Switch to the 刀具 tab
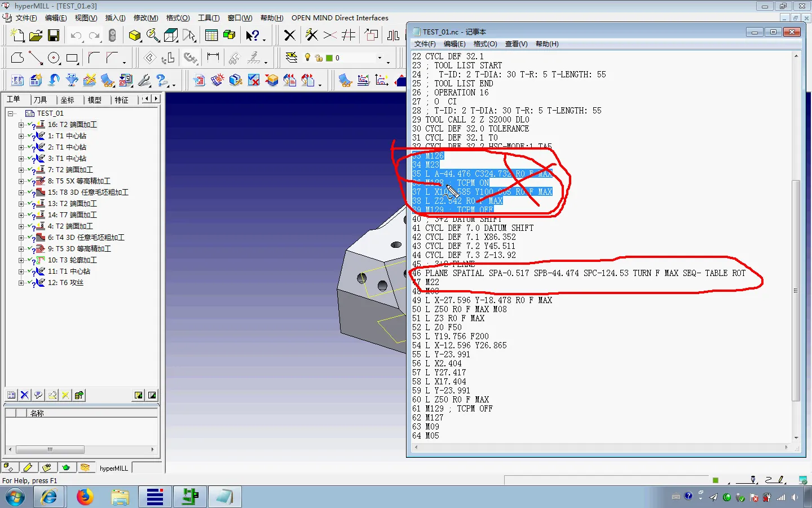 (40, 100)
